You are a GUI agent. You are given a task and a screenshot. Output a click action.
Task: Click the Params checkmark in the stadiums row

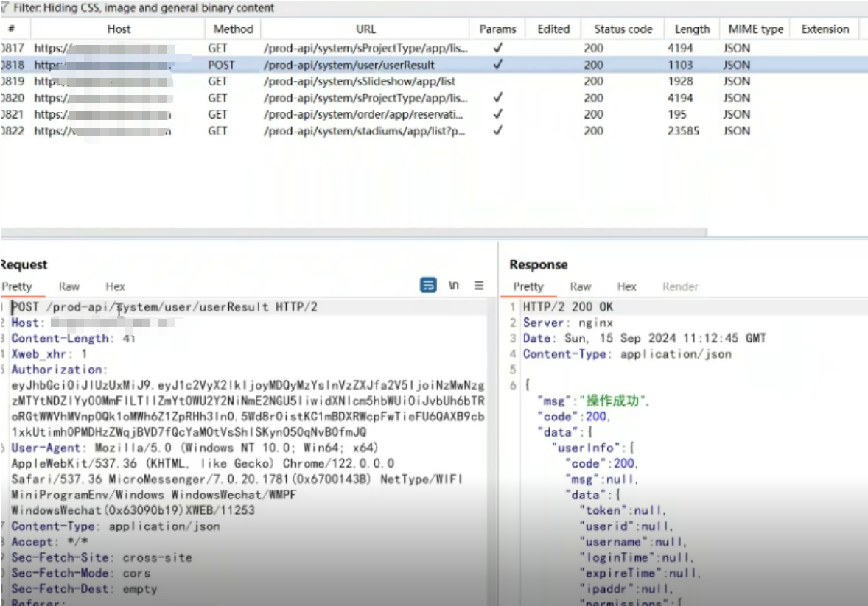tap(497, 131)
